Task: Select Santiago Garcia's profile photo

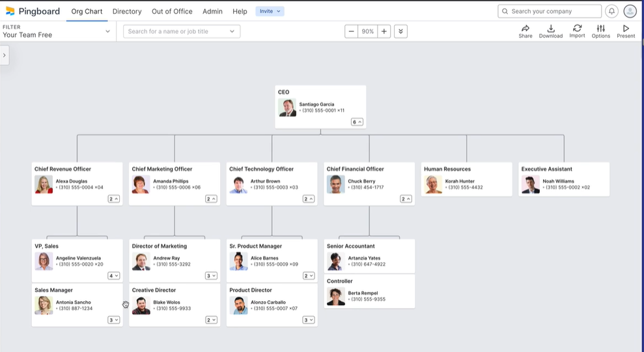Action: pyautogui.click(x=287, y=108)
